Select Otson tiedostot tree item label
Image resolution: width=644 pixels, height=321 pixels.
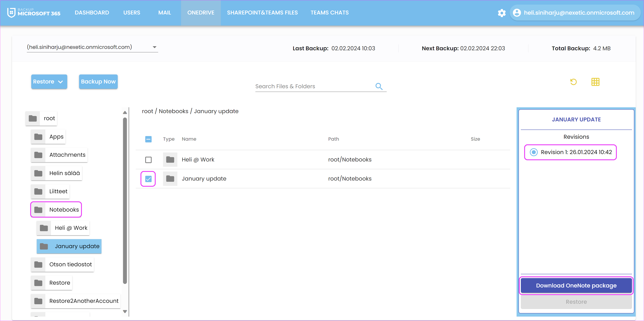pos(70,265)
